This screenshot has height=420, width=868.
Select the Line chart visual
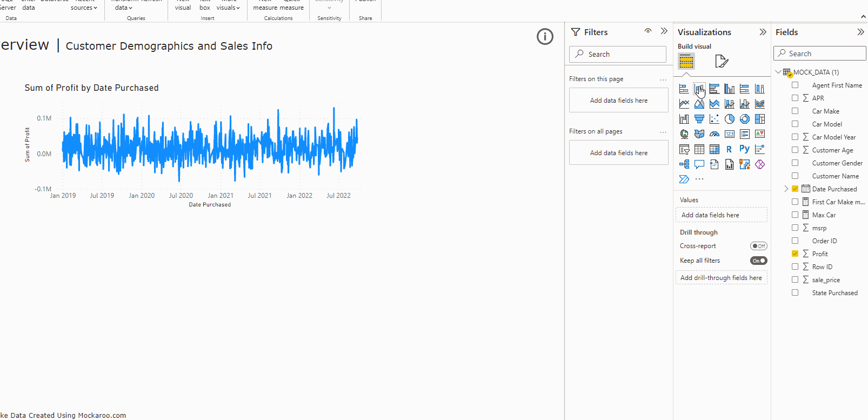click(684, 104)
